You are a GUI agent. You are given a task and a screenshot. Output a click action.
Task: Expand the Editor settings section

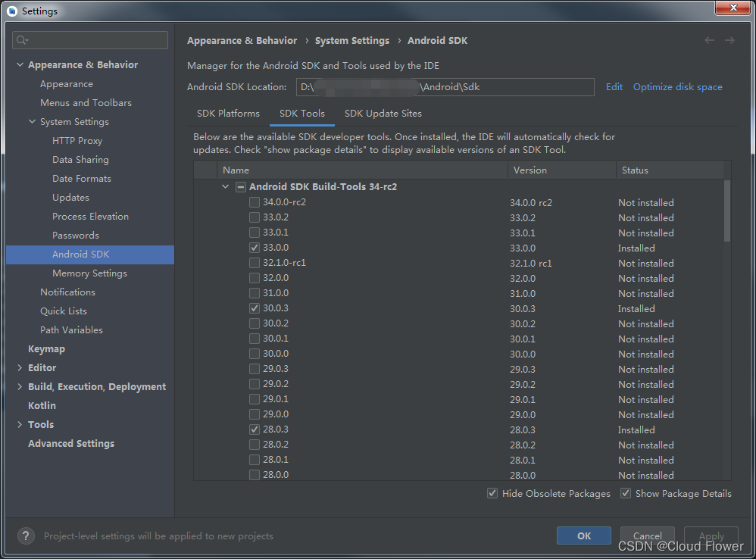(20, 367)
